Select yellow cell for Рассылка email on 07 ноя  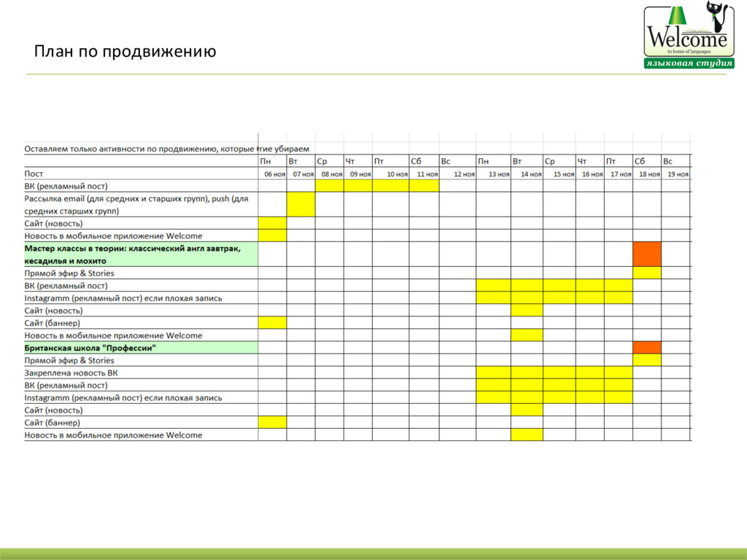tap(301, 204)
